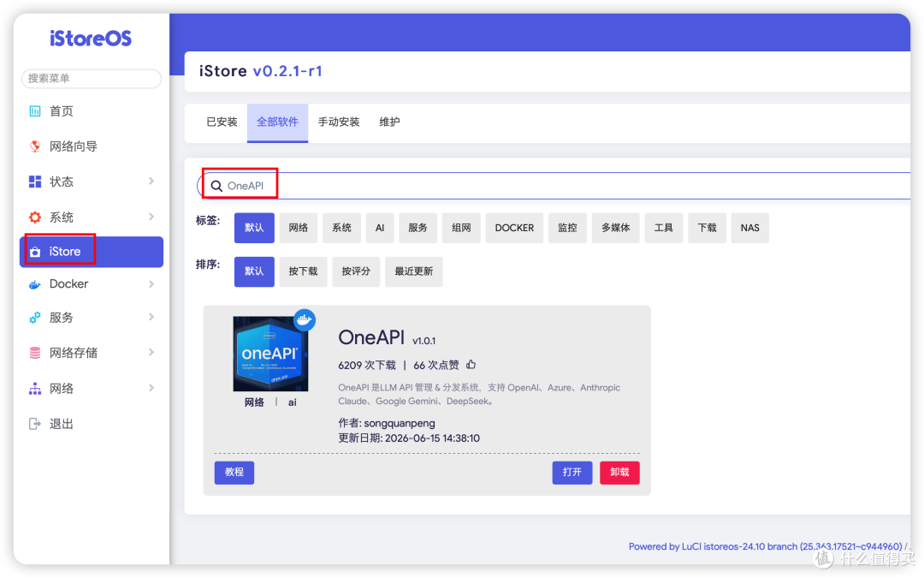Filter by the 服务 tag
This screenshot has width=924, height=578.
click(x=418, y=228)
